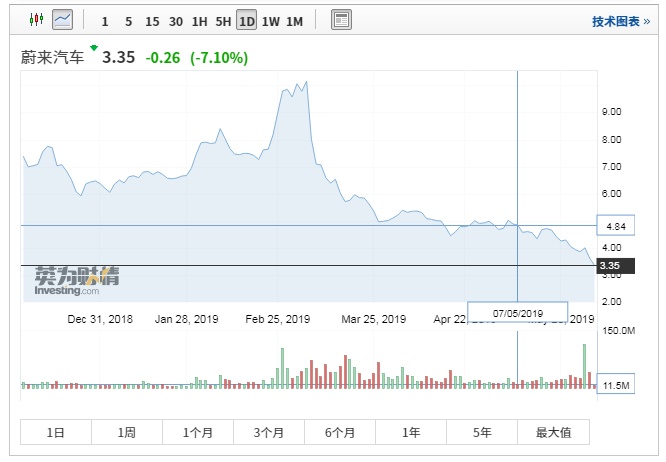Viewport: 666px width, 462px height.
Task: Click the price peak near 10.00
Action: click(x=306, y=82)
